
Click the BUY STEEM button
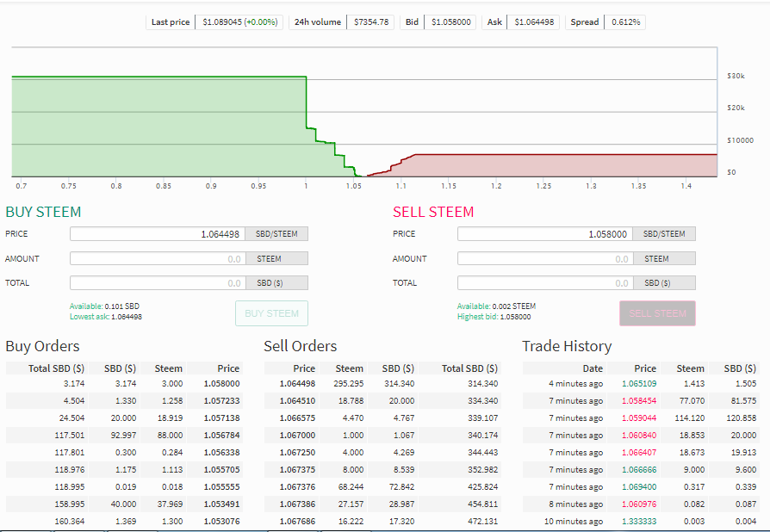point(271,313)
